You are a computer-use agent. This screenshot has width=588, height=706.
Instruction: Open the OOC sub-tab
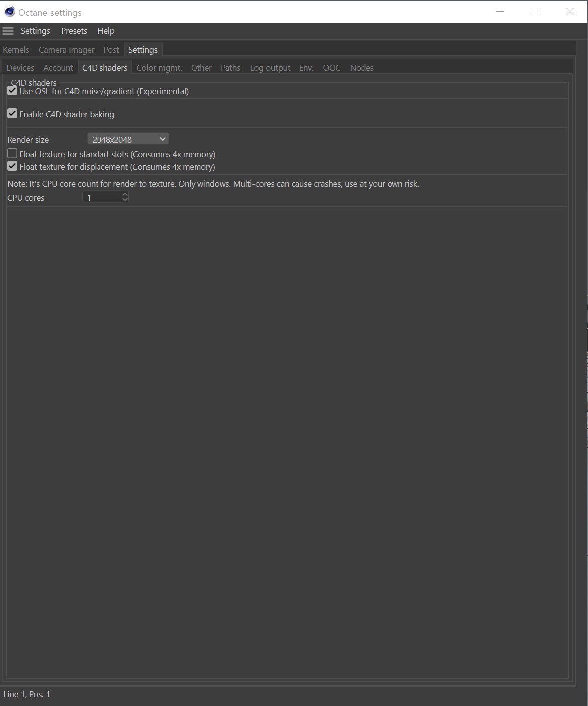click(332, 68)
